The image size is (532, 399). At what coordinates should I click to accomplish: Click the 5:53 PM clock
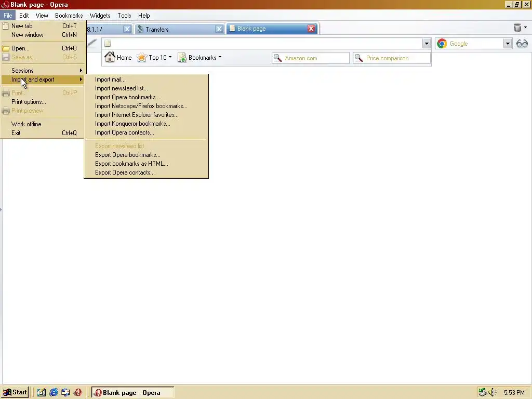click(x=514, y=393)
